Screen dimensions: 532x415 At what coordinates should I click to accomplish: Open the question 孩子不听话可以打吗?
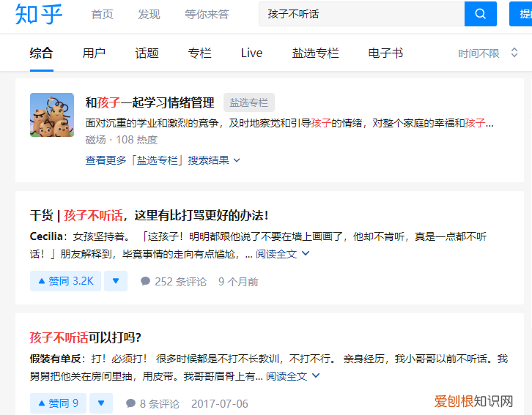[86, 337]
